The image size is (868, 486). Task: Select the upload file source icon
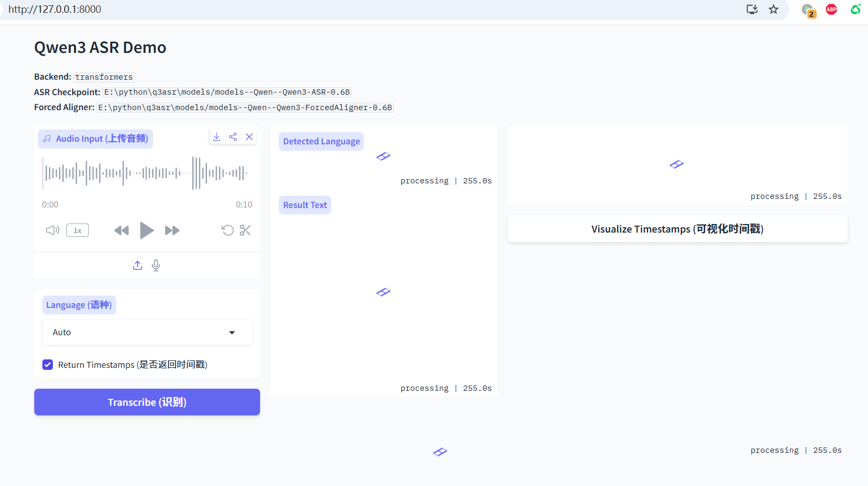click(x=138, y=265)
